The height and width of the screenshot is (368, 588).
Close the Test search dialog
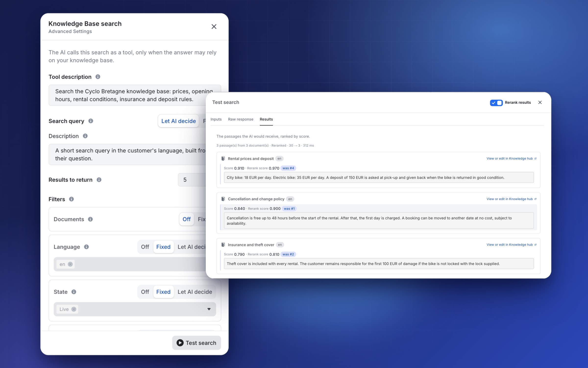540,102
